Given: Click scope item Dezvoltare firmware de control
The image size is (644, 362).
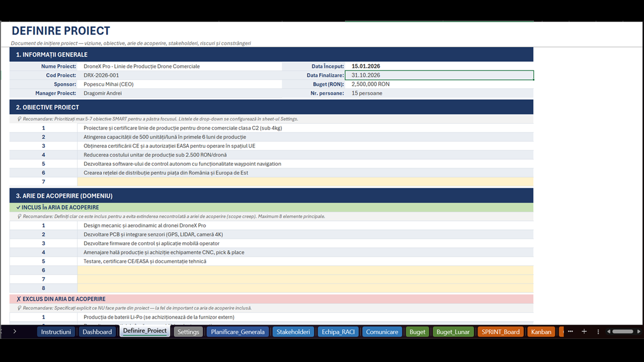Looking at the screenshot, I should (305, 243).
